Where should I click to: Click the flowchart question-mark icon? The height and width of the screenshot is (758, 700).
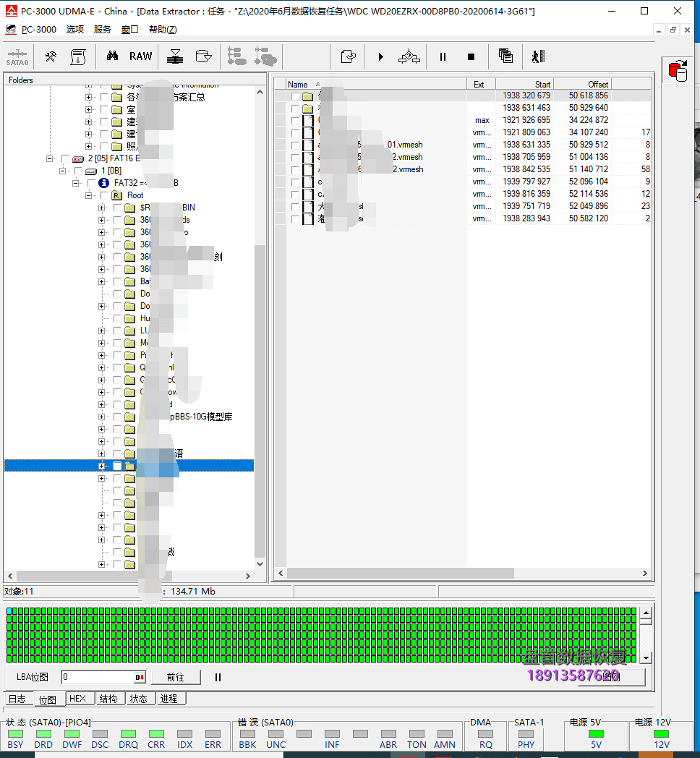[409, 56]
